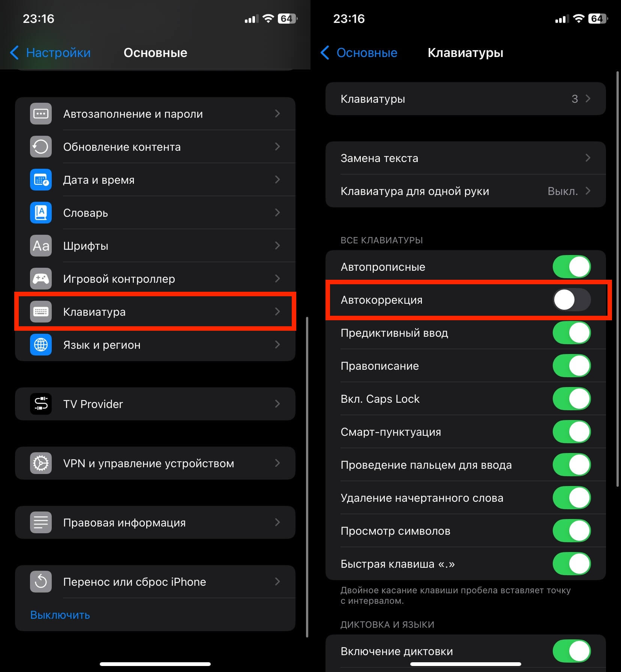
Task: Expand the Замена текста row chevron
Action: coord(588,158)
